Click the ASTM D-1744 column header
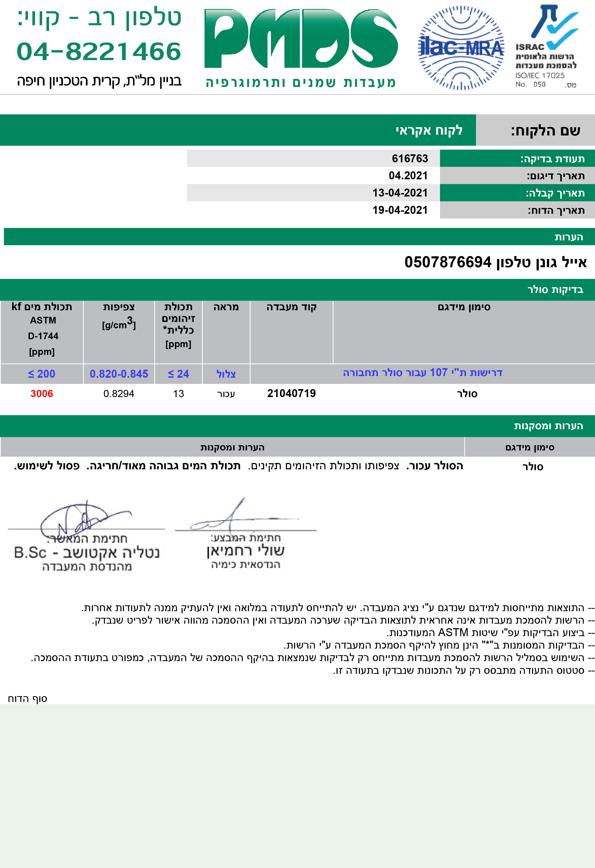Viewport: 595px width, 868px height. [x=42, y=329]
